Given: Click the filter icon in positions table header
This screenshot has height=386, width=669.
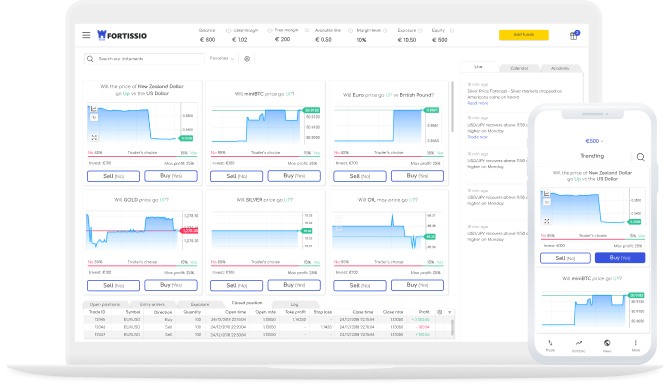Looking at the screenshot, I should point(449,312).
